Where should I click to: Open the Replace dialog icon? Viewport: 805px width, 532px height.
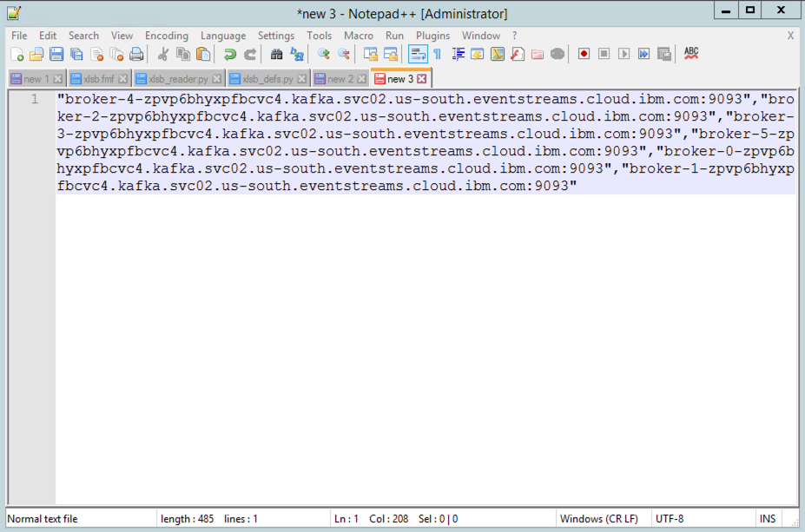(x=297, y=54)
